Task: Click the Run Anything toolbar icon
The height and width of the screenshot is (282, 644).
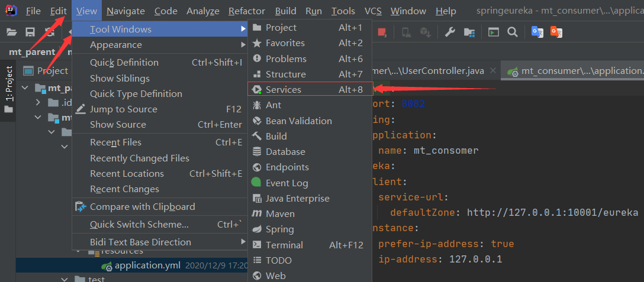Action: click(x=494, y=32)
